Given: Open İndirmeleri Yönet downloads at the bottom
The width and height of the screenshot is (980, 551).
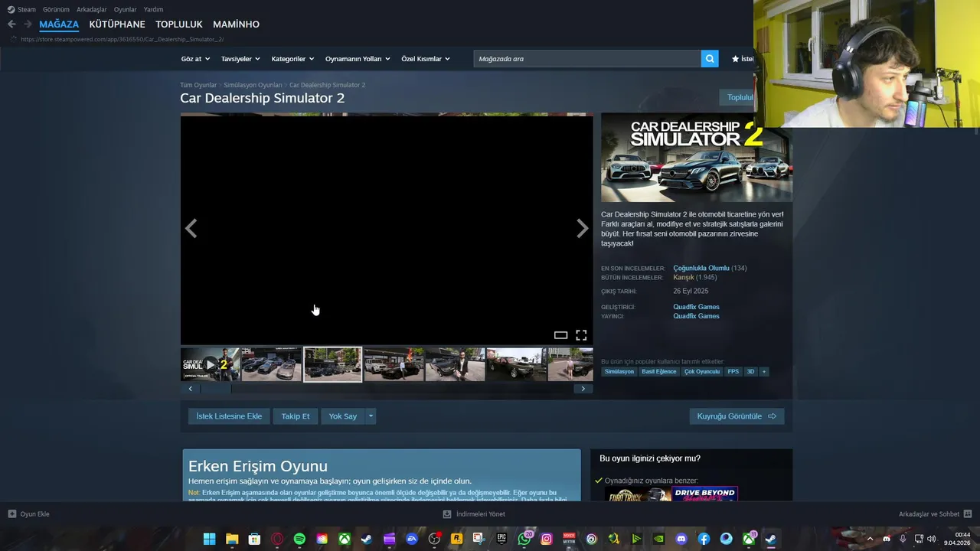Looking at the screenshot, I should [474, 514].
